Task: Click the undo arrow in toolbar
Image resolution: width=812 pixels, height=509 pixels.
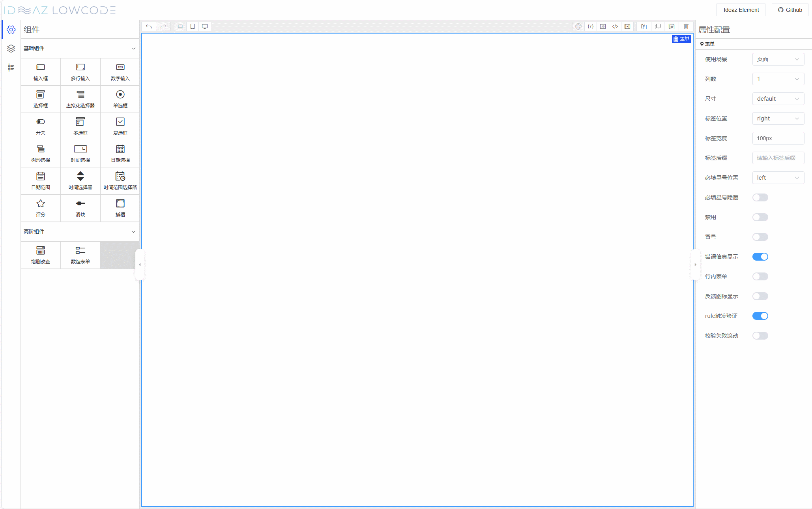Action: click(149, 26)
